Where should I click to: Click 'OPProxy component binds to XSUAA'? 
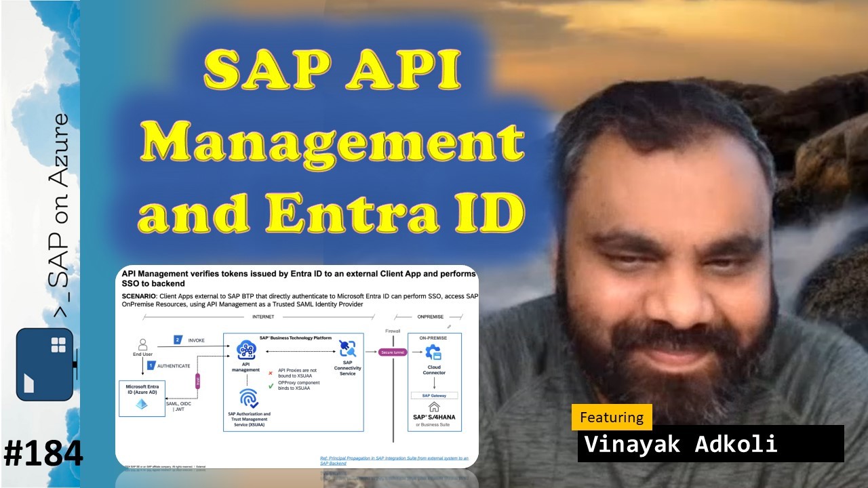(300, 387)
